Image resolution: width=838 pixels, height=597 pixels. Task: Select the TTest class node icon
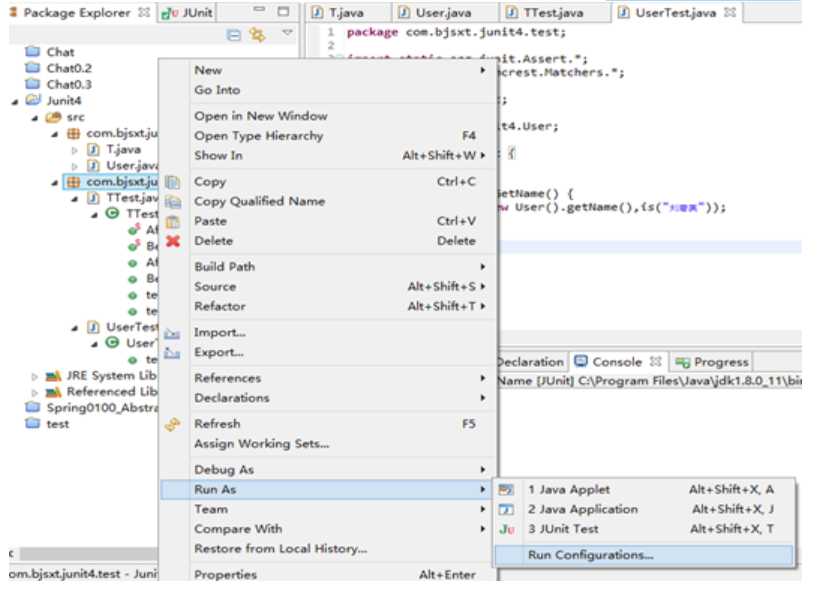[x=112, y=213]
